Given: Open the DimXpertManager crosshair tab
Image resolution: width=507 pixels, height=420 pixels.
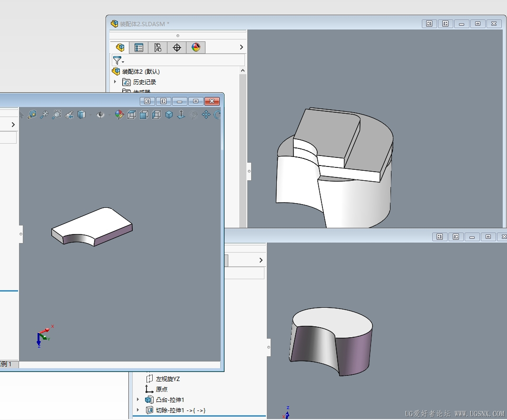Looking at the screenshot, I should pyautogui.click(x=177, y=48).
